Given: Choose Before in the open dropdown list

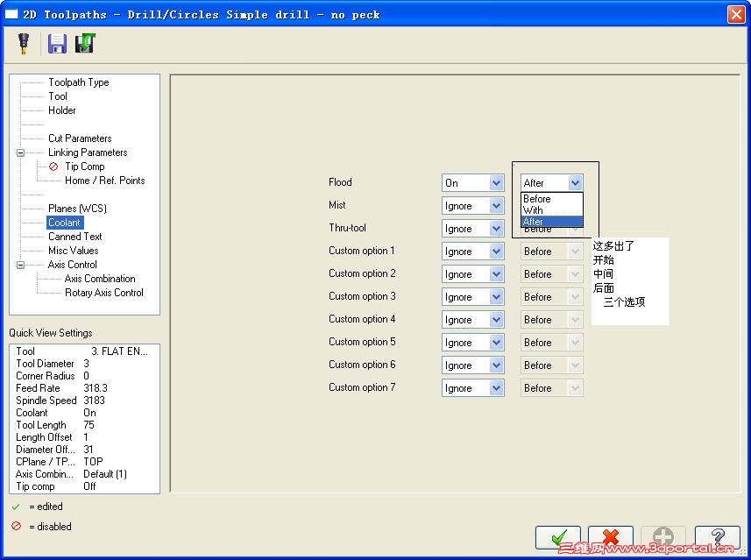Looking at the screenshot, I should (552, 198).
